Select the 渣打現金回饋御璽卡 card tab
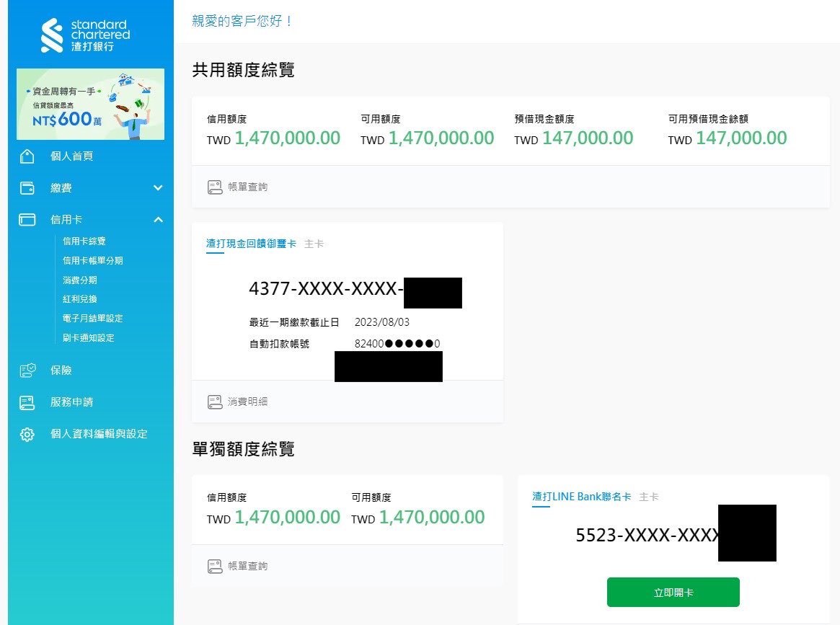 point(251,244)
